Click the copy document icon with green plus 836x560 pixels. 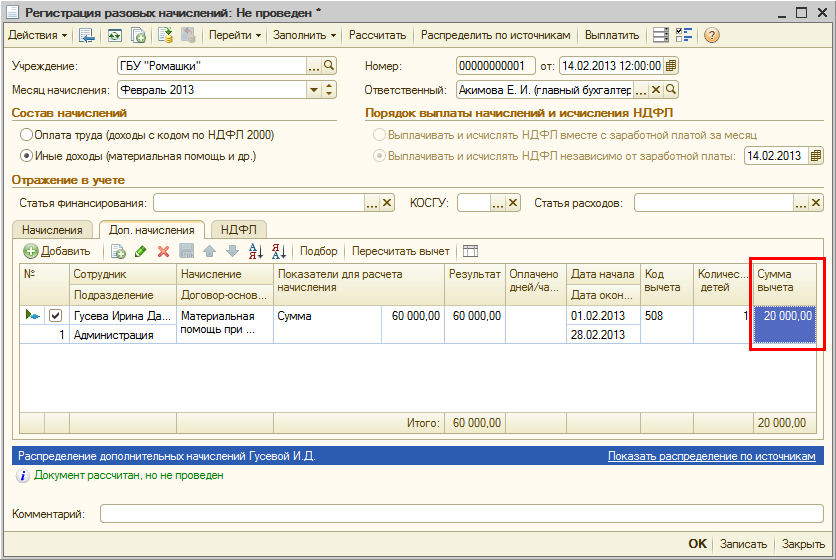[x=138, y=35]
